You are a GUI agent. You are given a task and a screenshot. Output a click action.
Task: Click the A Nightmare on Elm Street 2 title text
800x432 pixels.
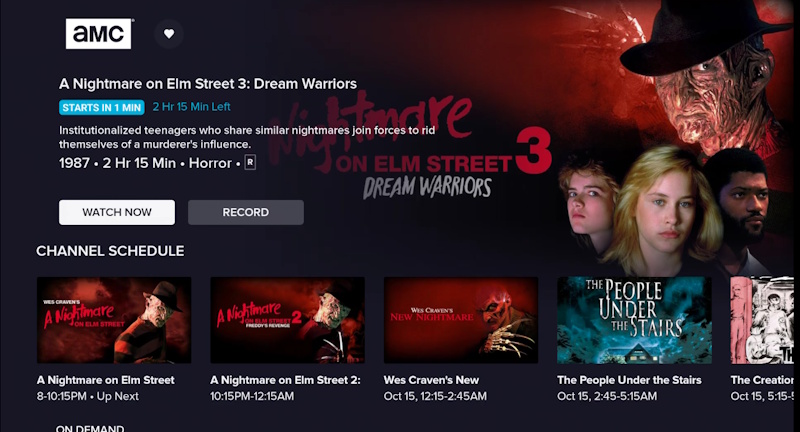pyautogui.click(x=285, y=380)
